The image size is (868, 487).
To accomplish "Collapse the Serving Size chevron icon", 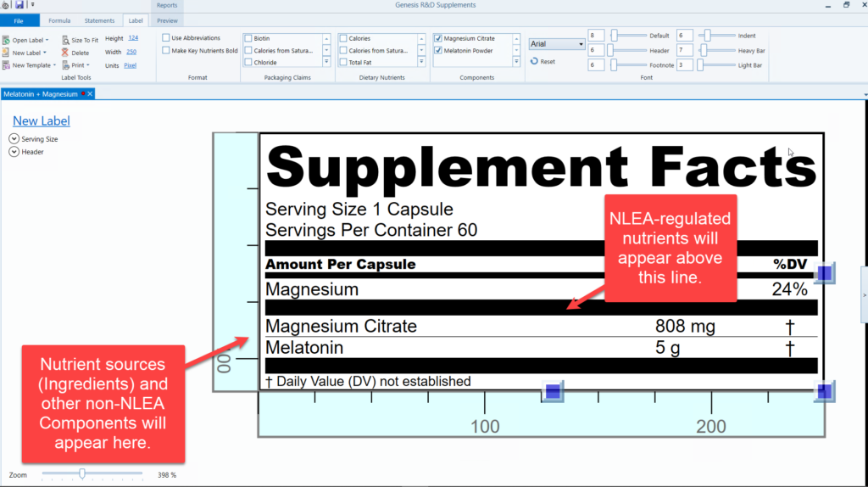I will click(14, 138).
